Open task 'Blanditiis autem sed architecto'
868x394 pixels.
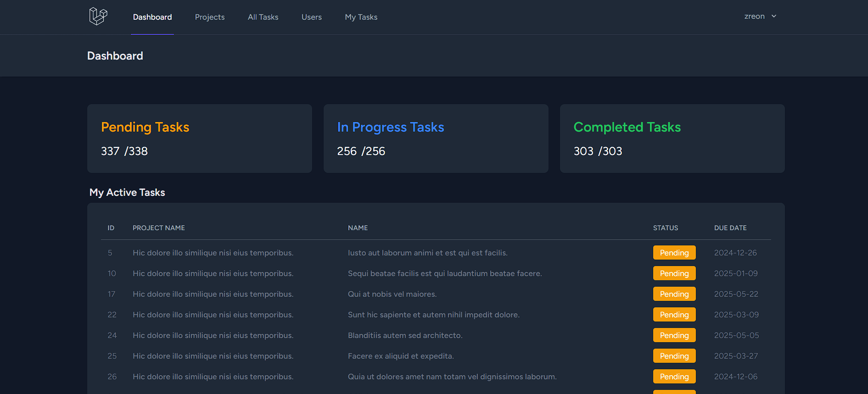[405, 335]
